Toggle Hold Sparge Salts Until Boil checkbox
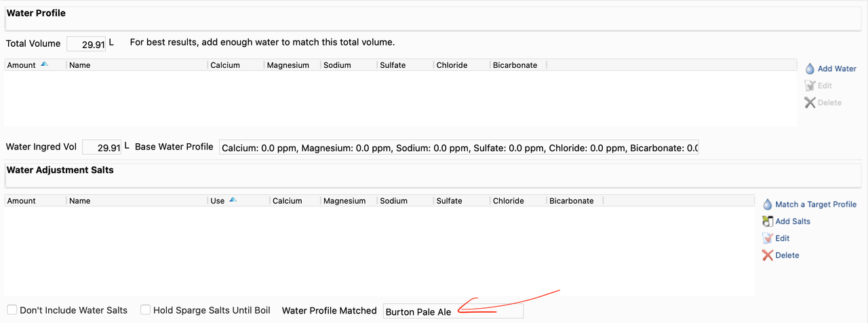 145,310
